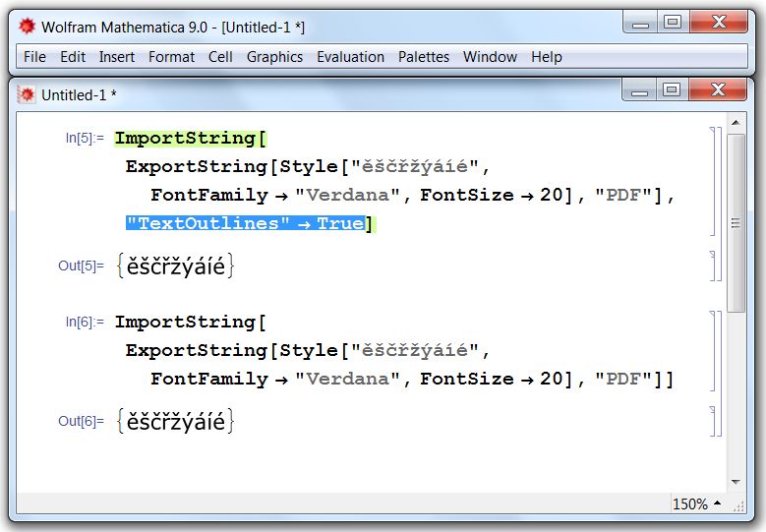Viewport: 766px width, 532px height.
Task: Minimize the Untitled-1 notebook window
Action: [639, 89]
